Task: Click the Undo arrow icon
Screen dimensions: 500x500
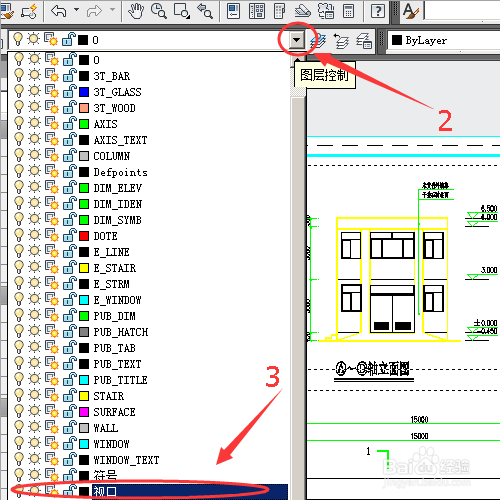Action: point(59,11)
